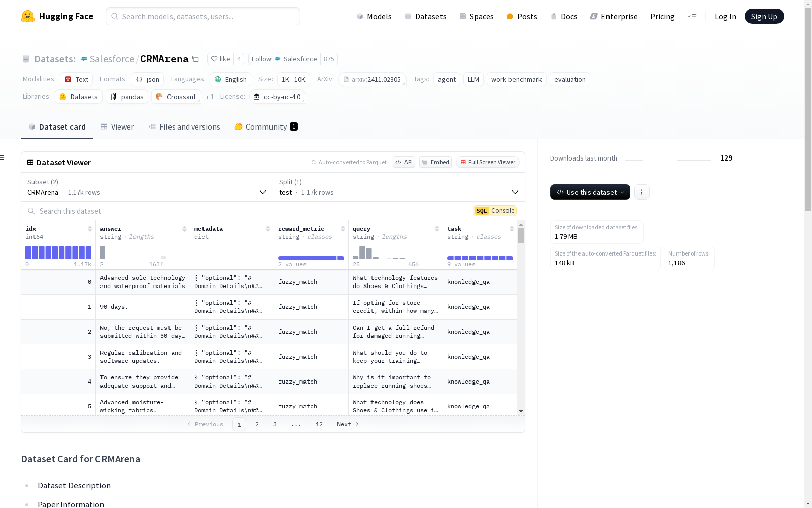Screen dimensions: 812x508
Task: Click the agent tag
Action: 447,79
